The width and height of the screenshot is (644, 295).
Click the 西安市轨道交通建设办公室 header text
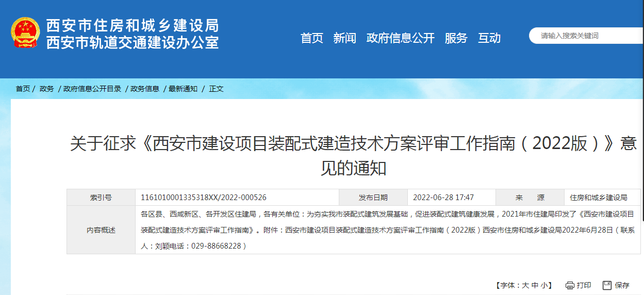pyautogui.click(x=133, y=42)
